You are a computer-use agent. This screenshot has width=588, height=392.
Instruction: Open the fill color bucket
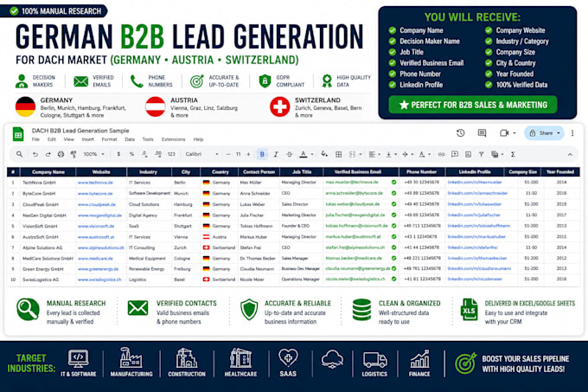click(x=324, y=154)
